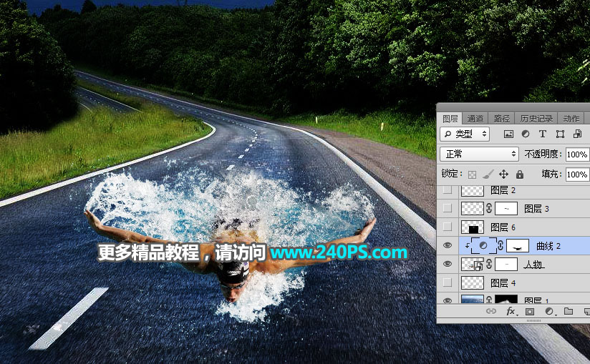The image size is (590, 364).
Task: Hide the 人物 layer
Action: 448,265
